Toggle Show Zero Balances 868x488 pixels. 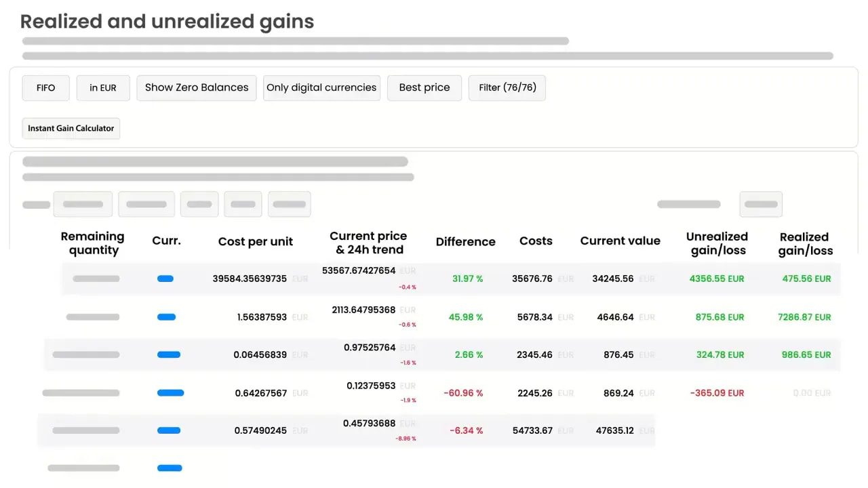[196, 87]
